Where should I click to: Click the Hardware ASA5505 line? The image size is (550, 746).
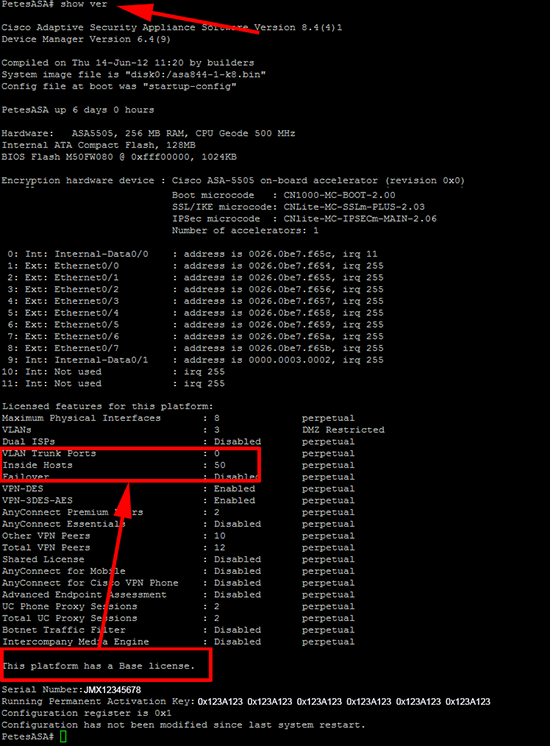click(x=148, y=134)
